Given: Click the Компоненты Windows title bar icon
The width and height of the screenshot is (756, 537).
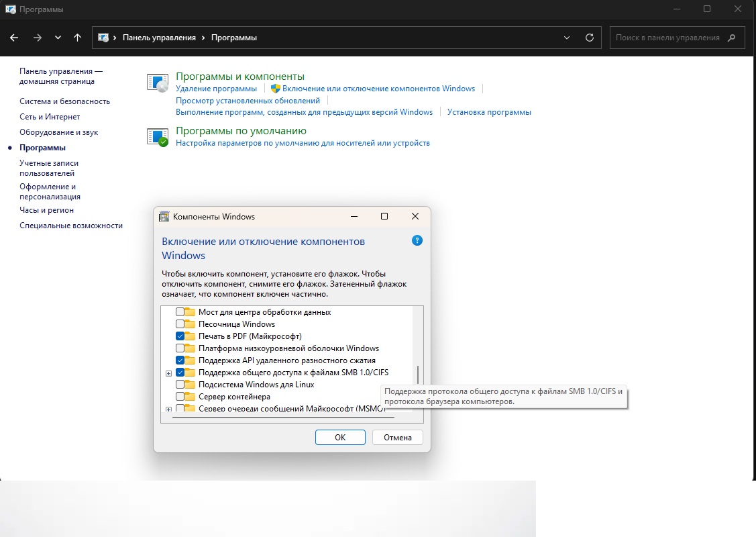Looking at the screenshot, I should pyautogui.click(x=164, y=216).
